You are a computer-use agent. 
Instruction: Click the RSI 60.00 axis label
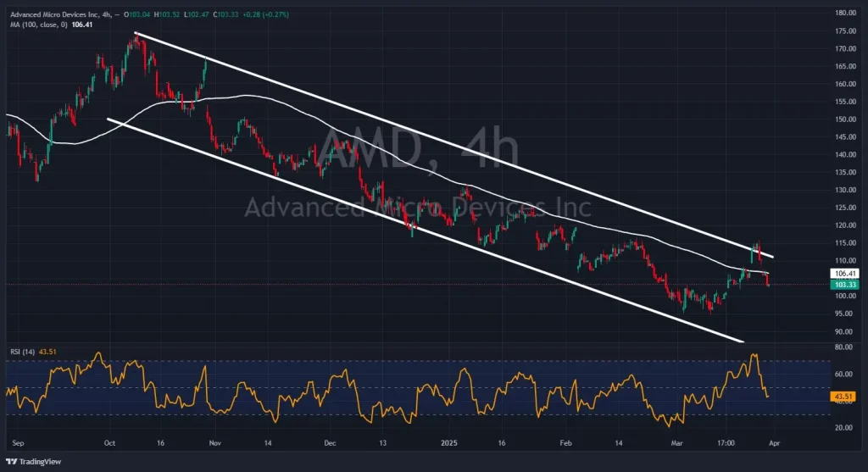tap(843, 374)
